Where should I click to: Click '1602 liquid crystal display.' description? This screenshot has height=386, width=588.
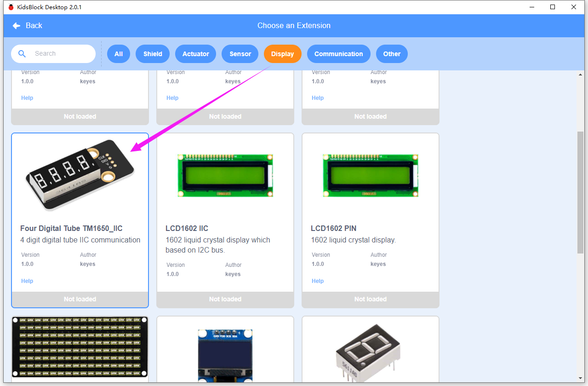coord(353,240)
